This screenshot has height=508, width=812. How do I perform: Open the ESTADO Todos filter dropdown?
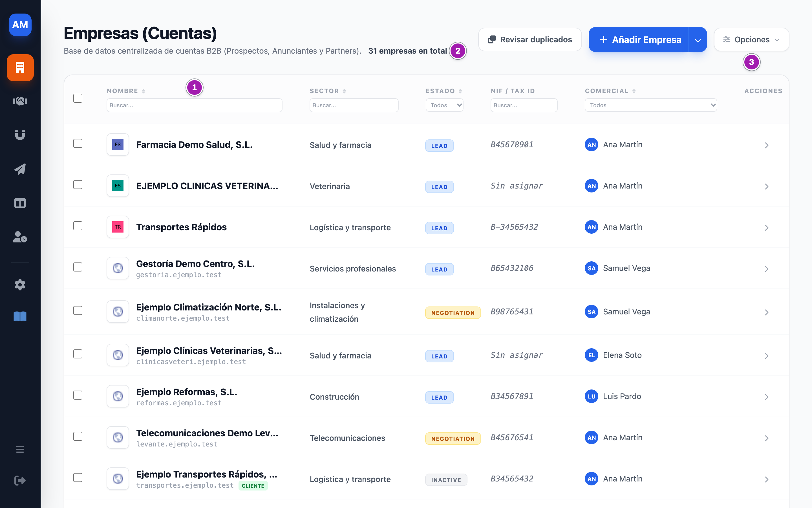(445, 105)
